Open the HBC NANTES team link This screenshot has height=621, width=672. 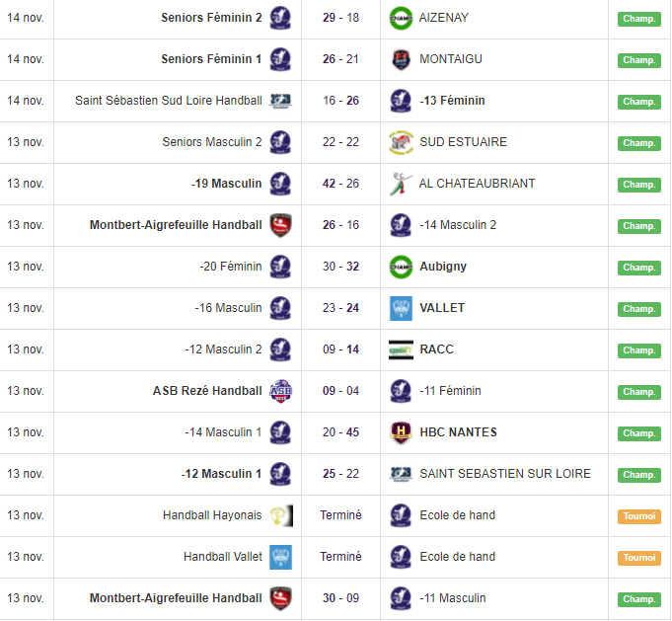click(458, 432)
